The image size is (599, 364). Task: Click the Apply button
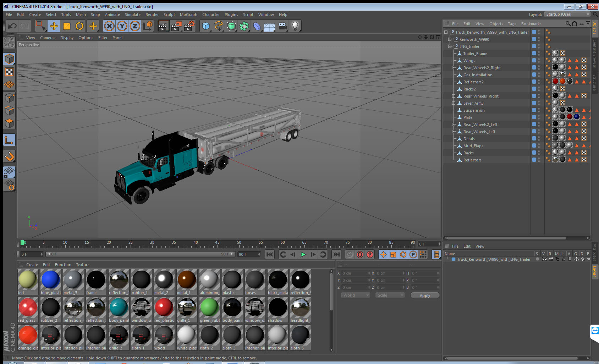pyautogui.click(x=425, y=296)
